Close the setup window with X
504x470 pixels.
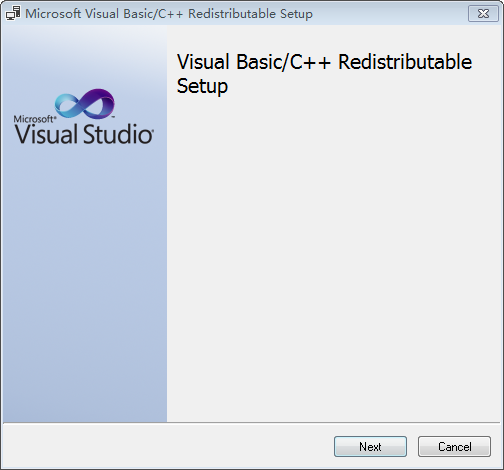coord(483,14)
